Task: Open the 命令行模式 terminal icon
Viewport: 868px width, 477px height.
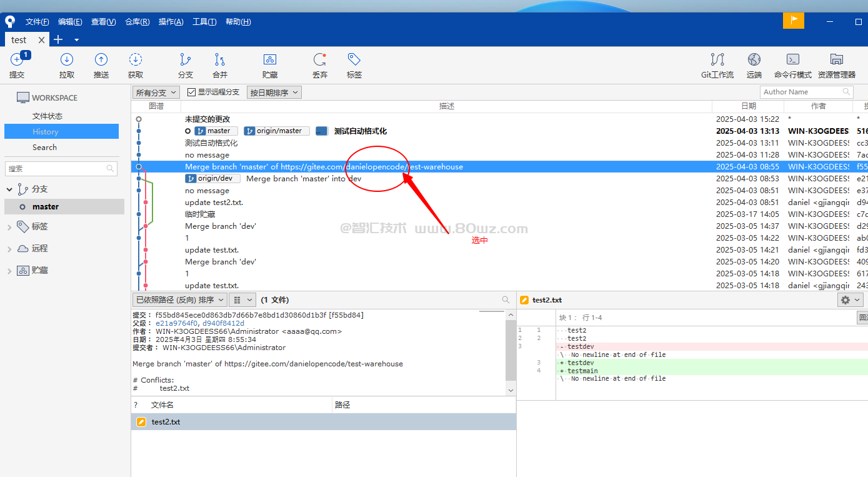Action: coord(792,64)
